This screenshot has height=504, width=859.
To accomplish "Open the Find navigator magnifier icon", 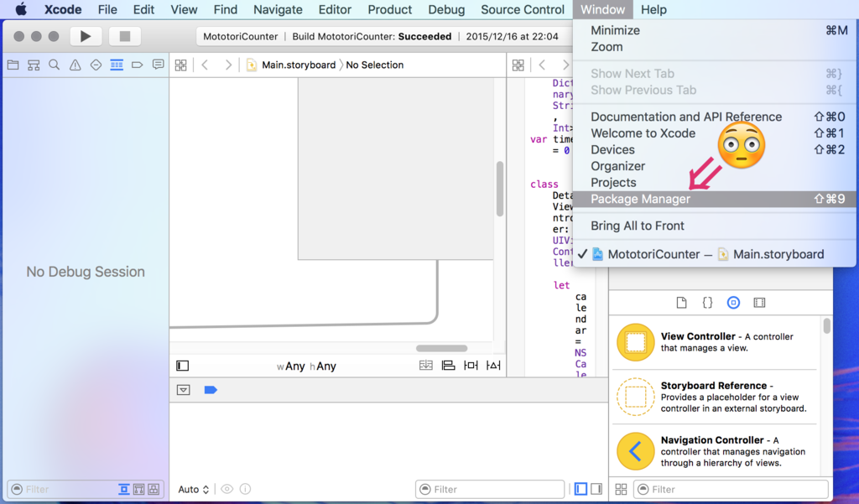I will (55, 65).
